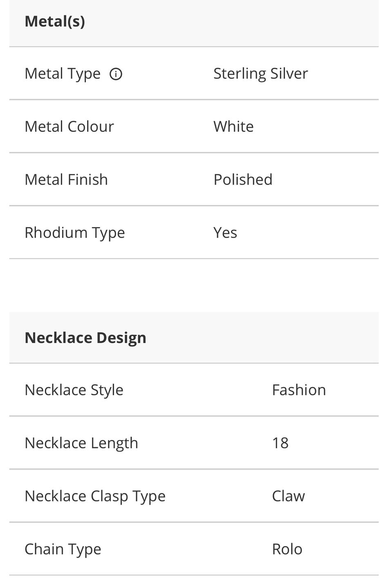388x588 pixels.
Task: Select the Metal Colour label
Action: tap(69, 127)
